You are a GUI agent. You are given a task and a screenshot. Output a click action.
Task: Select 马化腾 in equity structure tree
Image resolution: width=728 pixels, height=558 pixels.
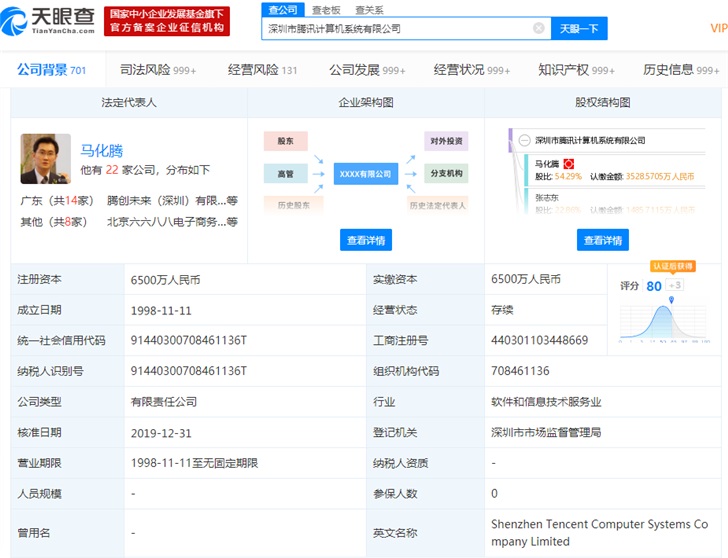coord(546,164)
